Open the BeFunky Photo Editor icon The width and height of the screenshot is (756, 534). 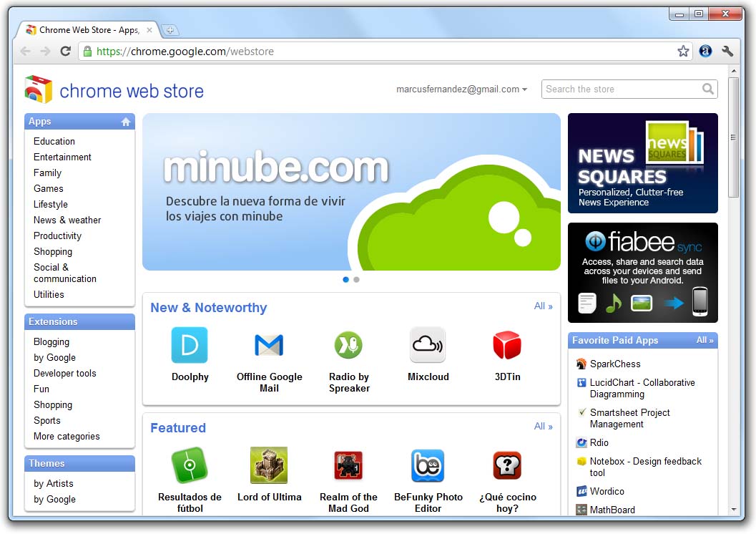click(428, 465)
